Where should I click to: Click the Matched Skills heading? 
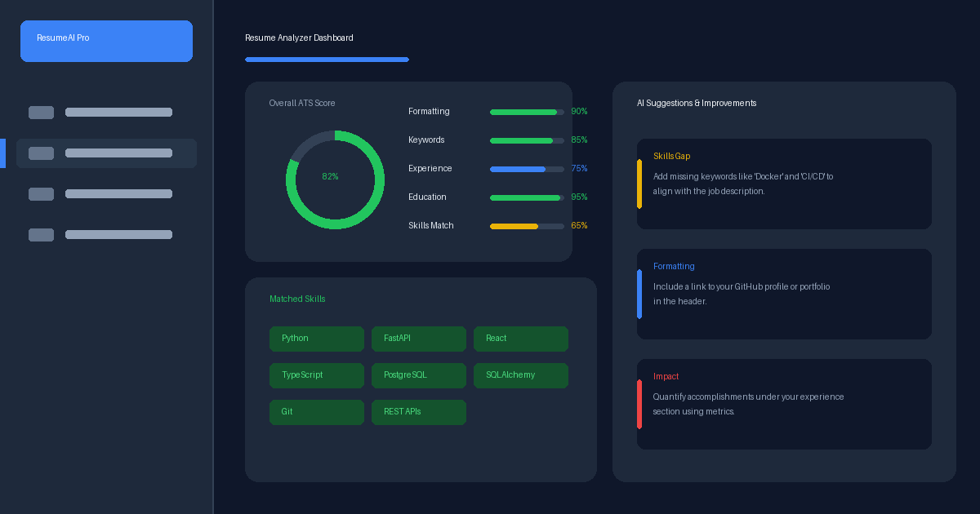pos(297,299)
